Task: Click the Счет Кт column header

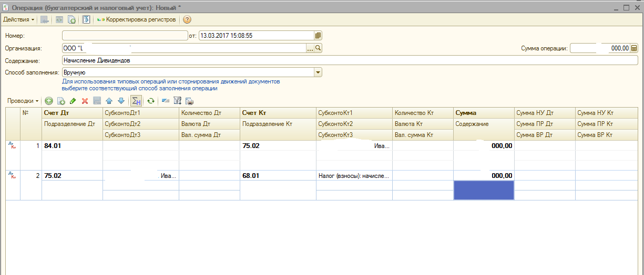Action: [277, 113]
